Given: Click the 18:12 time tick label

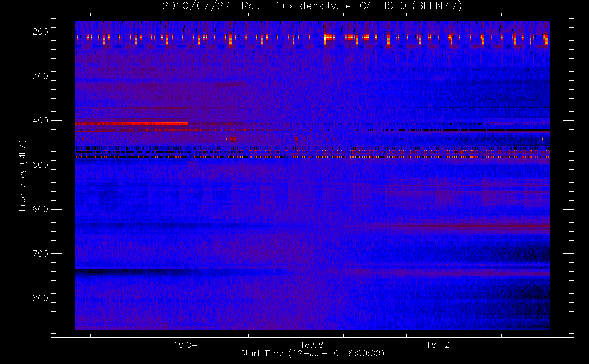Looking at the screenshot, I should [438, 344].
